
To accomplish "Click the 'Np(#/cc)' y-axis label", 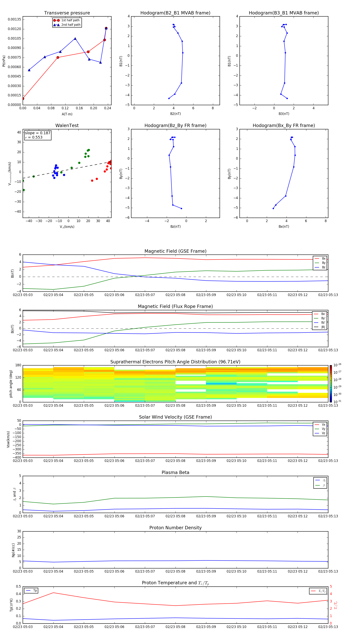I will click(13, 550).
